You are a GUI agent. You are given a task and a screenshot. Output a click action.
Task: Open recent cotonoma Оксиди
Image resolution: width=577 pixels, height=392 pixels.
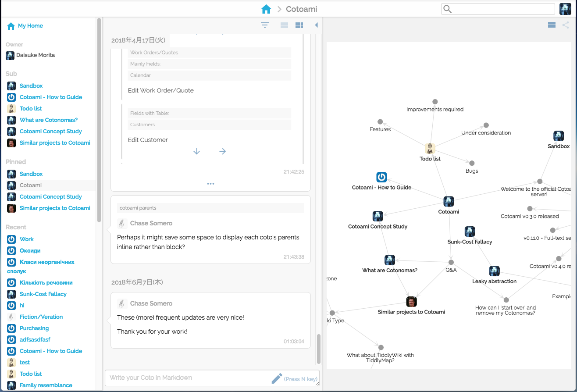(30, 251)
